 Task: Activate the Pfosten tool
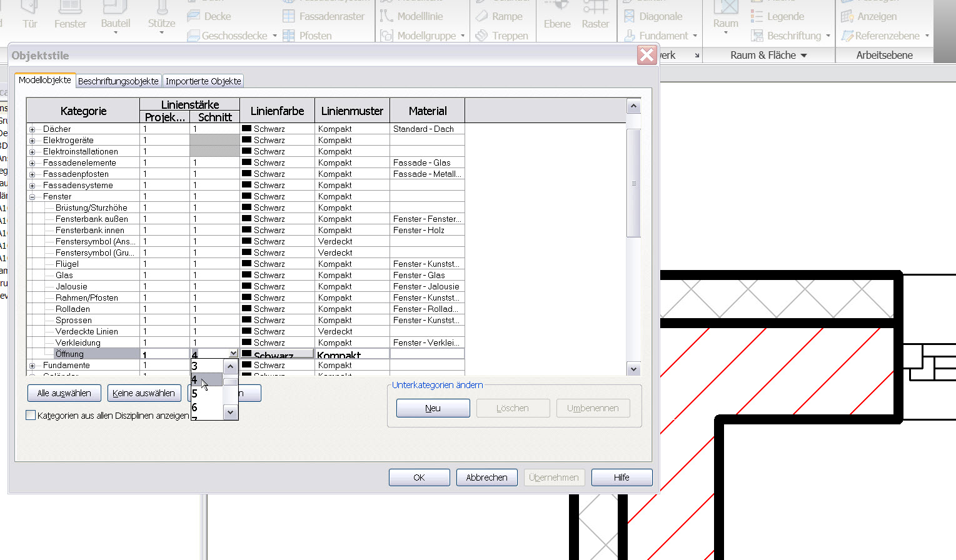[308, 36]
